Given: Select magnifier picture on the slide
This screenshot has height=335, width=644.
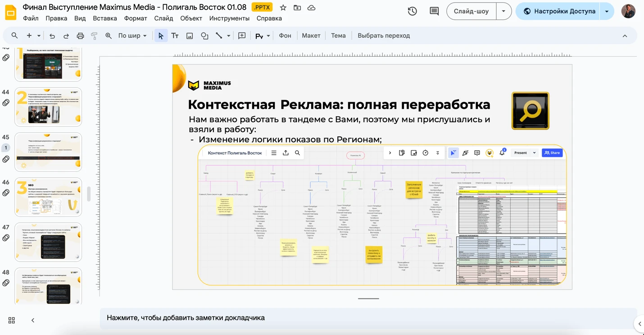Looking at the screenshot, I should pos(530,110).
